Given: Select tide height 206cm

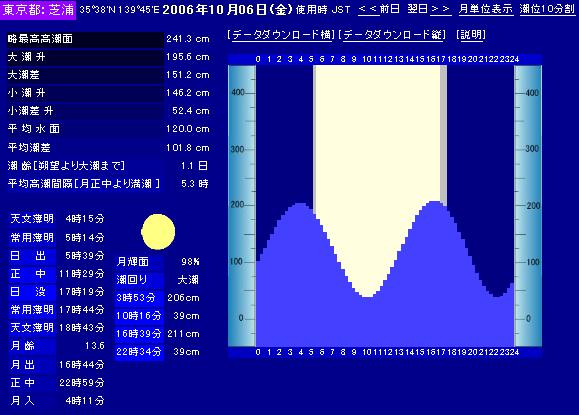Looking at the screenshot, I should (183, 298).
